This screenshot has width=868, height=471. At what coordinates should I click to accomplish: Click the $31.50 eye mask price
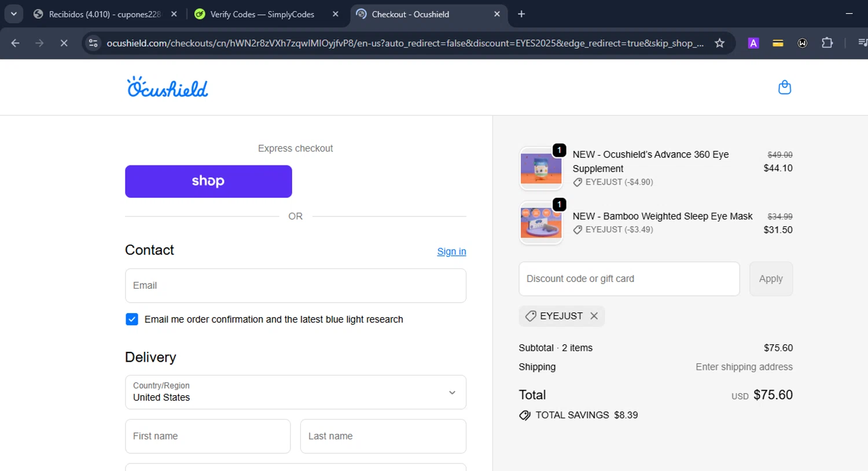(778, 230)
